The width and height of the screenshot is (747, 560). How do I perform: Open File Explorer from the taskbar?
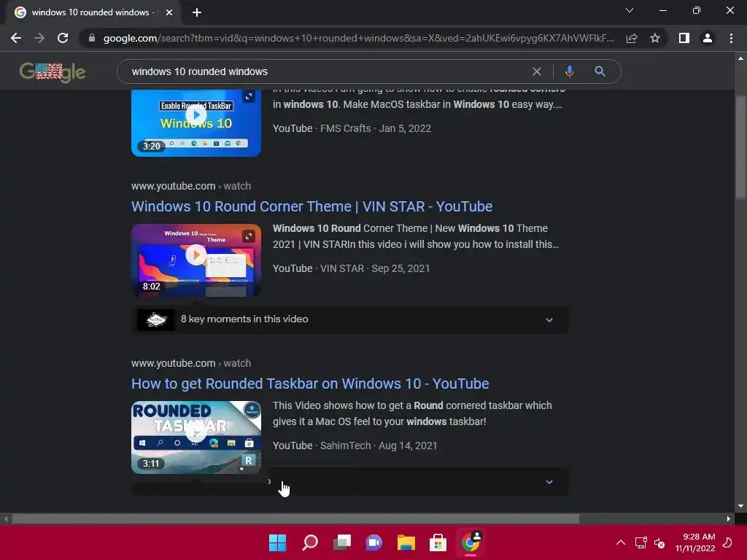click(406, 542)
